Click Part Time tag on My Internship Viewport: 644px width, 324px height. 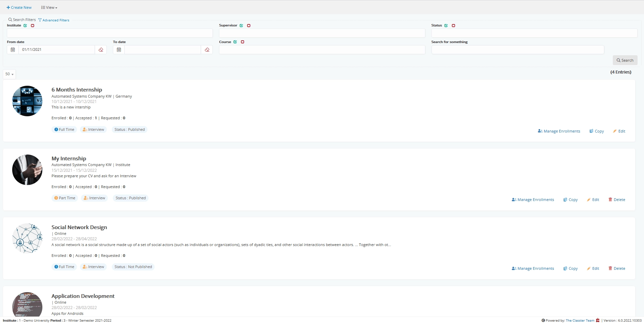click(x=65, y=198)
